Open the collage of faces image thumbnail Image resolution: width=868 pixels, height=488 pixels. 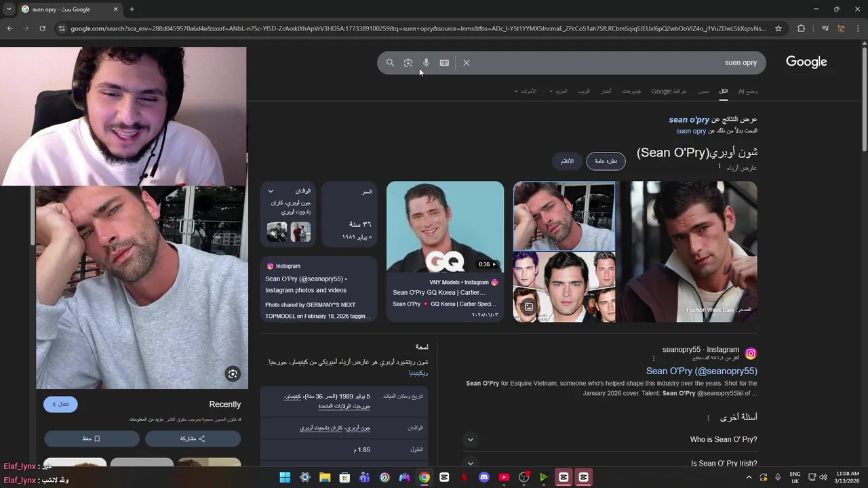(x=564, y=287)
